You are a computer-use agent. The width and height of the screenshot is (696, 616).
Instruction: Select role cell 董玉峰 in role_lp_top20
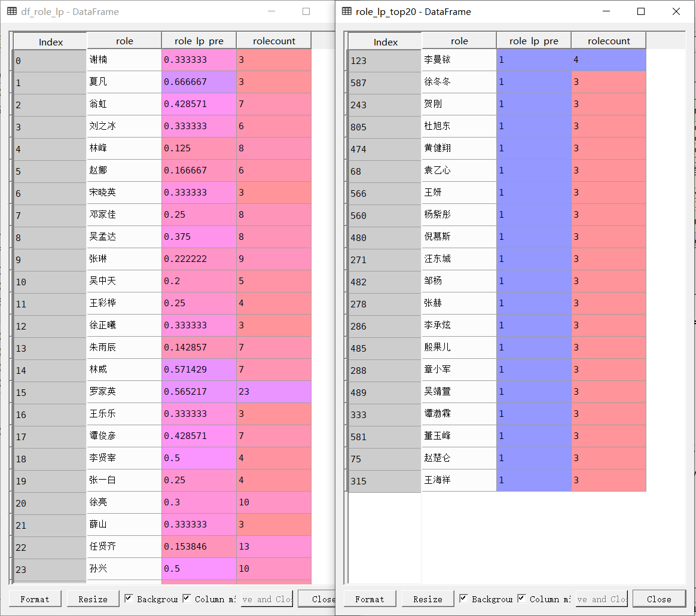coord(459,436)
